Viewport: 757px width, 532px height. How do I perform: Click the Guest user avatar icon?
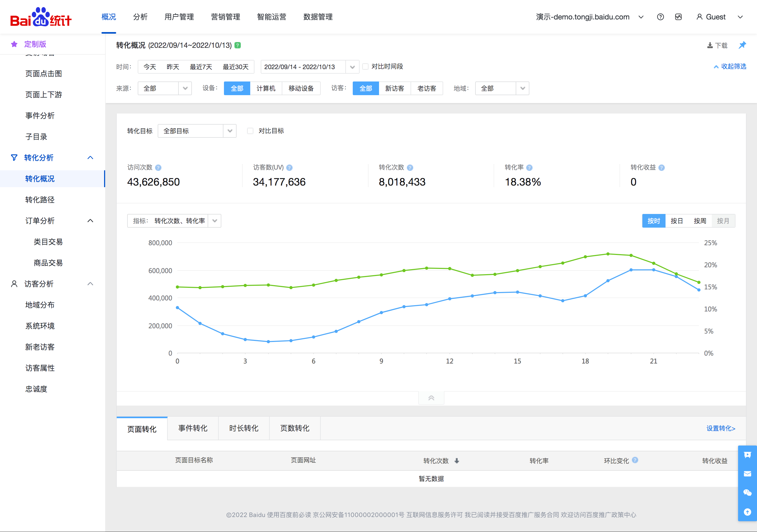[x=699, y=17]
